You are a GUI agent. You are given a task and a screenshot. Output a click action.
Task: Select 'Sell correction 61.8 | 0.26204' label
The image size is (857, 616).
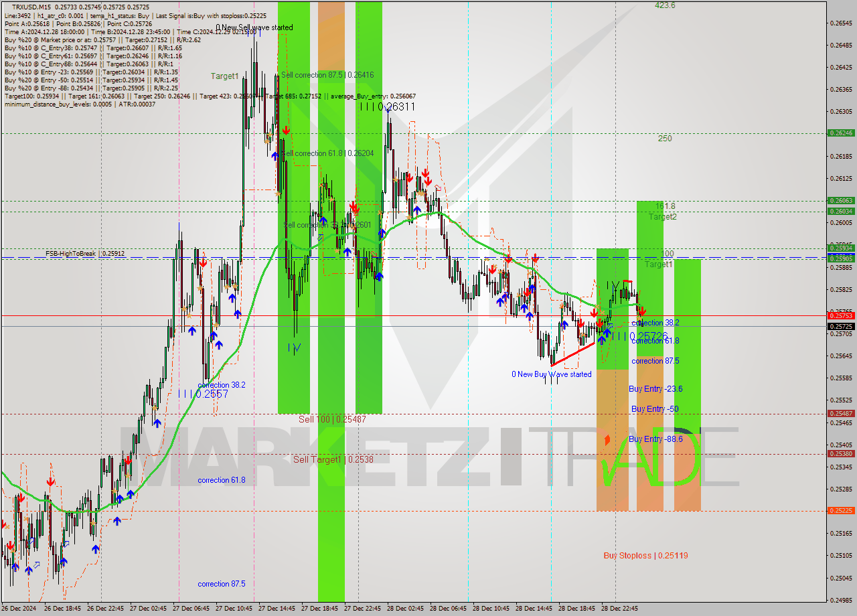click(x=327, y=153)
